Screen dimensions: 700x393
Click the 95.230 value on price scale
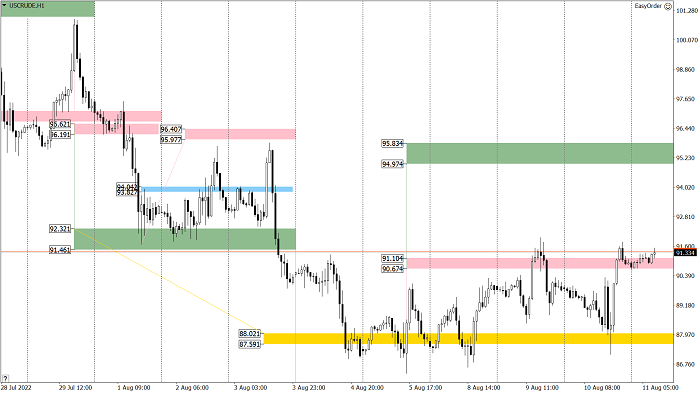click(687, 158)
